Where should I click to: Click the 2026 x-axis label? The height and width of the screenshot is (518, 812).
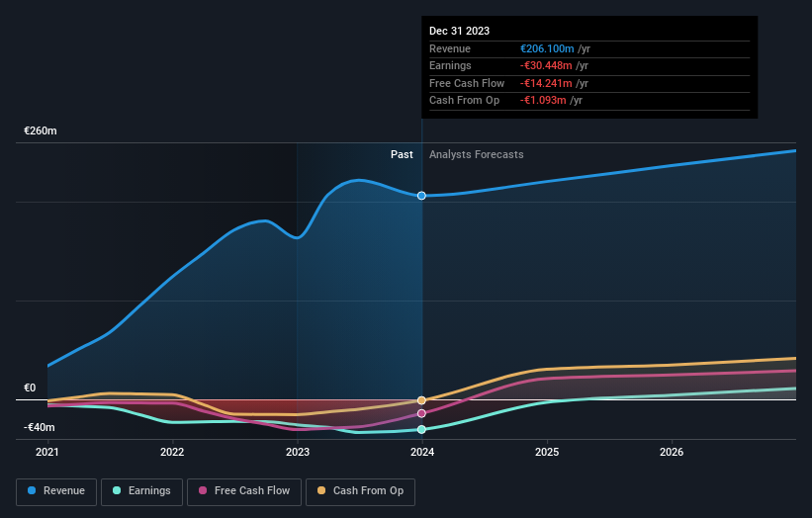672,452
